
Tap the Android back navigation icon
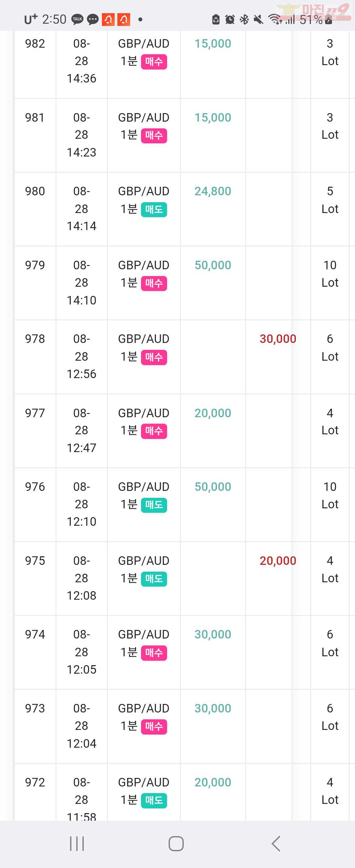click(276, 844)
